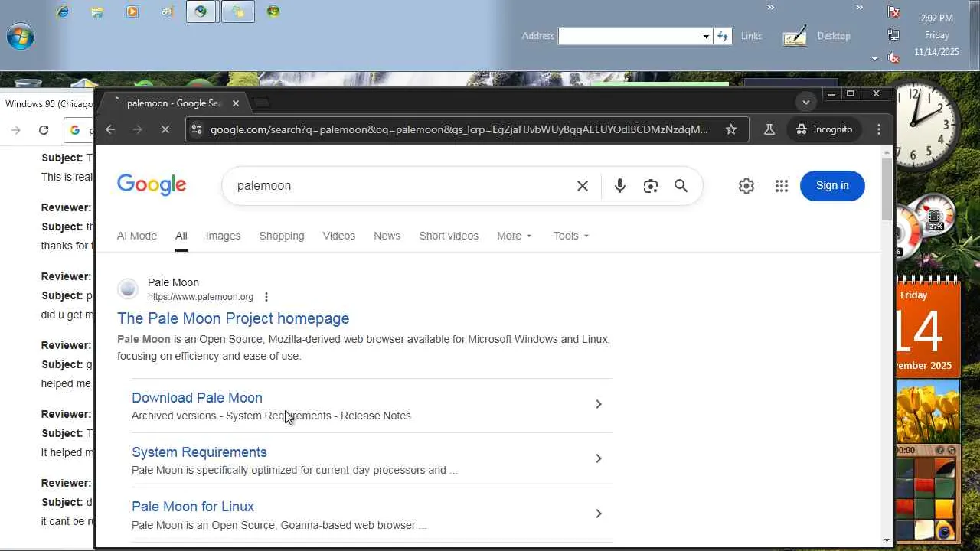The height and width of the screenshot is (551, 980).
Task: Open the Tablet PC Input Panel icon
Action: click(x=795, y=36)
